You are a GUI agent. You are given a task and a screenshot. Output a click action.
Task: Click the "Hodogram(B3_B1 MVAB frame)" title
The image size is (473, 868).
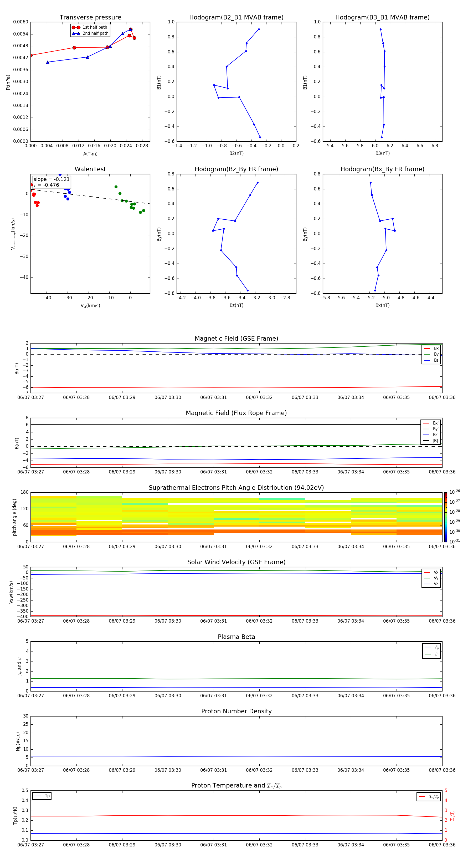[x=382, y=18]
